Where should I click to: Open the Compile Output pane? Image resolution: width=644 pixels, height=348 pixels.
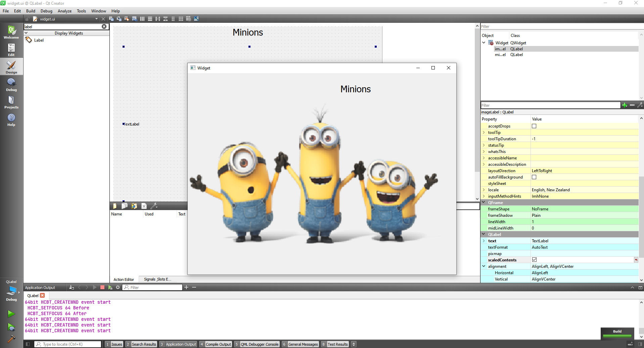216,344
